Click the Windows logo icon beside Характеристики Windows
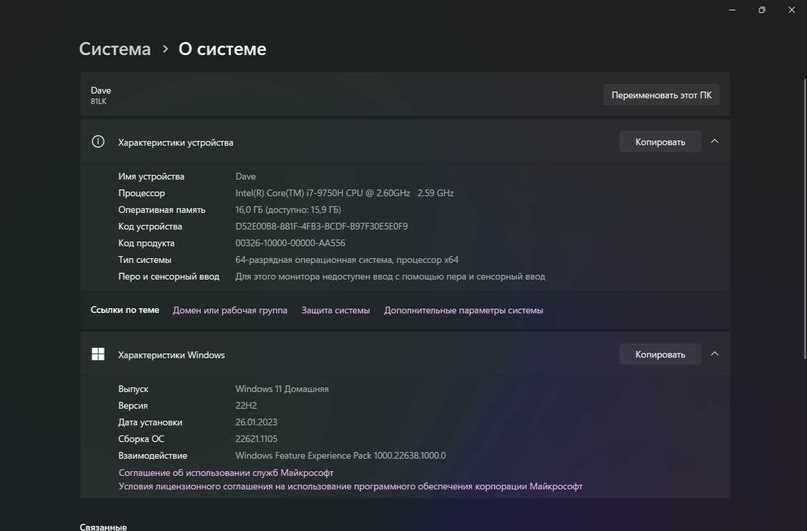Viewport: 807px width, 531px height. (x=98, y=354)
